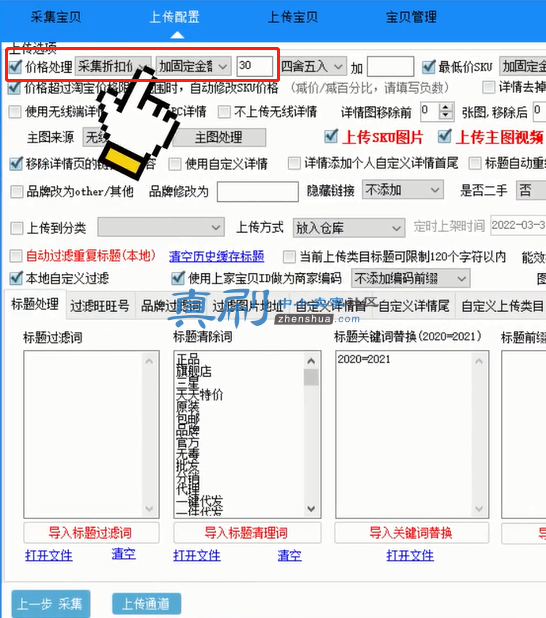Open the 隐藏链接 不添加 dropdown
This screenshot has height=618, width=546.
(403, 190)
